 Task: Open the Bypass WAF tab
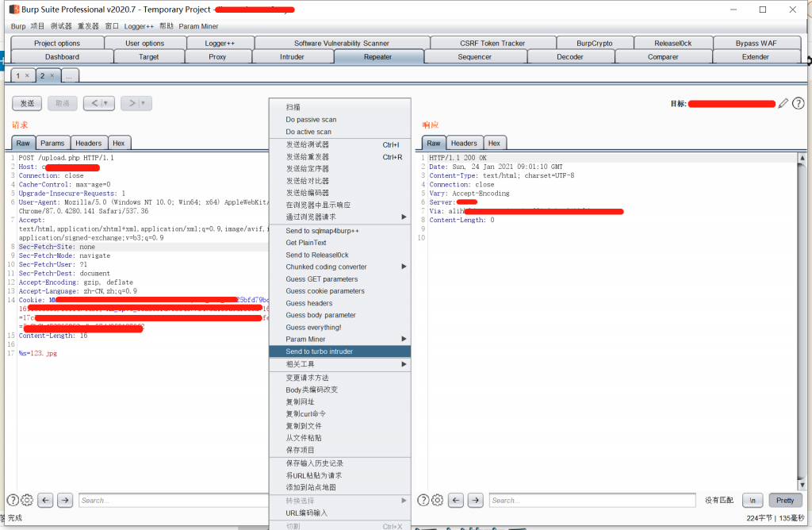click(756, 43)
